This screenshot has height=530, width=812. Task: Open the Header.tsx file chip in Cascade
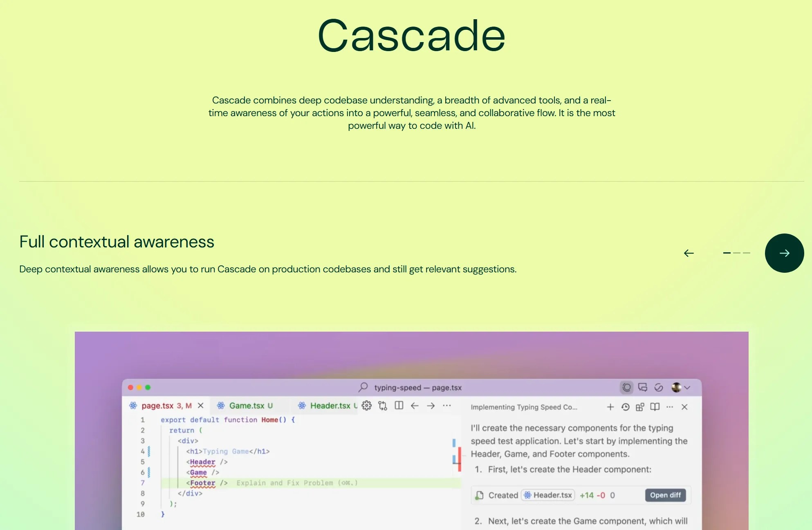point(548,495)
